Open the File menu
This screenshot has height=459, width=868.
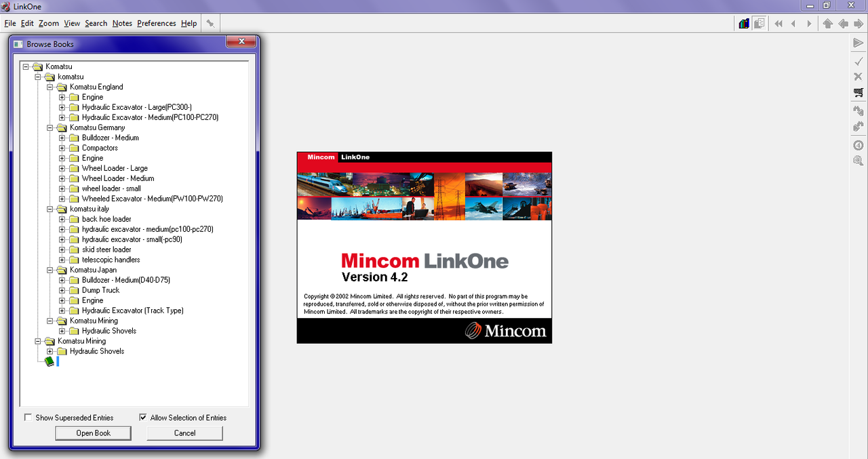click(9, 23)
